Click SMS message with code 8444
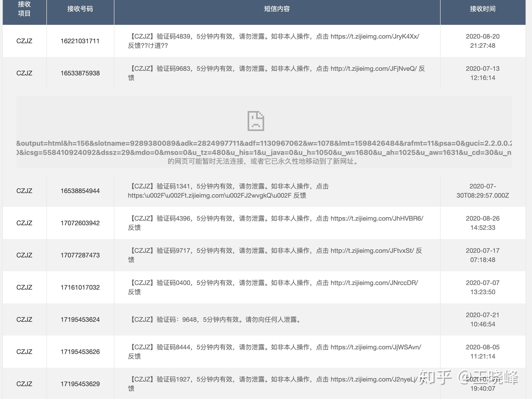 point(275,352)
